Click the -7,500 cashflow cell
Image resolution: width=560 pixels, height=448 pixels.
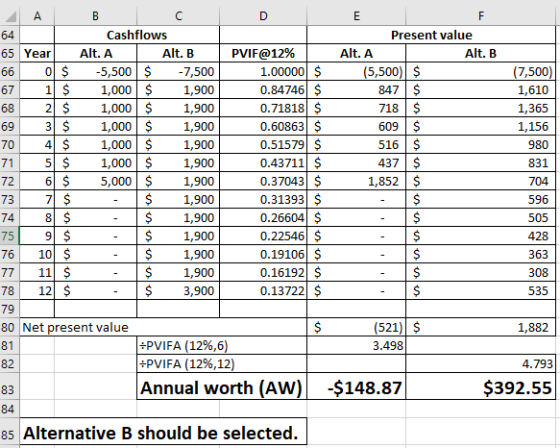click(178, 72)
